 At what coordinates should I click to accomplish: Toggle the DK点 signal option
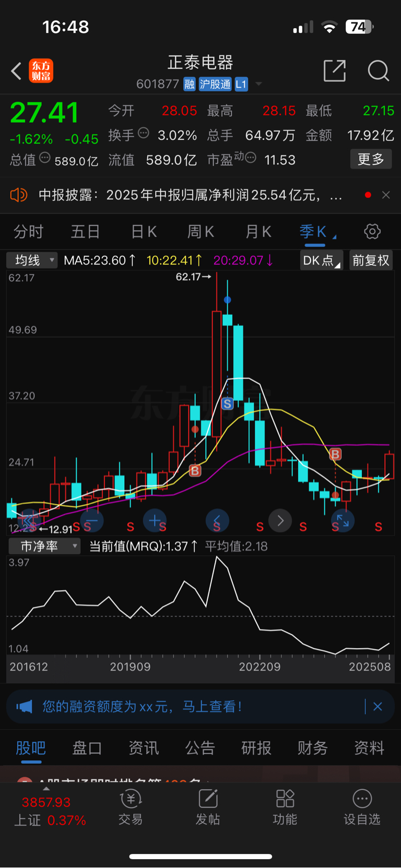pos(321,260)
